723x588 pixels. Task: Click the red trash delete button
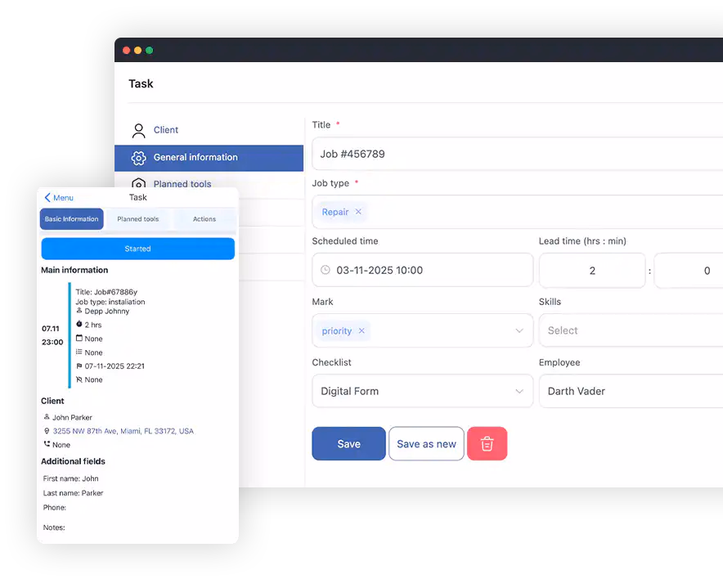coord(487,444)
